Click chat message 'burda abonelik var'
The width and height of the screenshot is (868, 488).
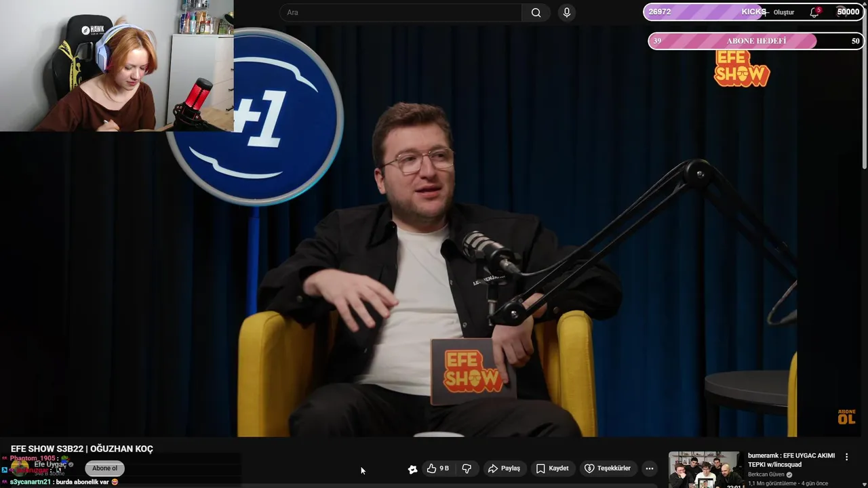82,482
